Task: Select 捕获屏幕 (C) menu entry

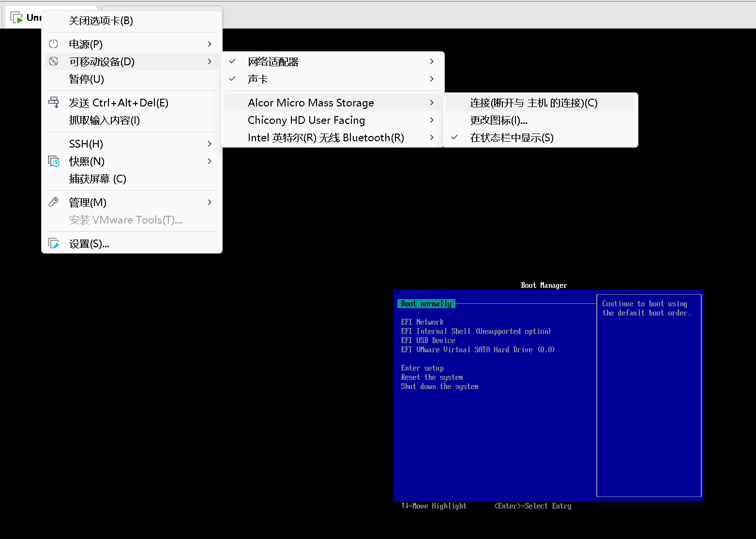Action: (97, 179)
